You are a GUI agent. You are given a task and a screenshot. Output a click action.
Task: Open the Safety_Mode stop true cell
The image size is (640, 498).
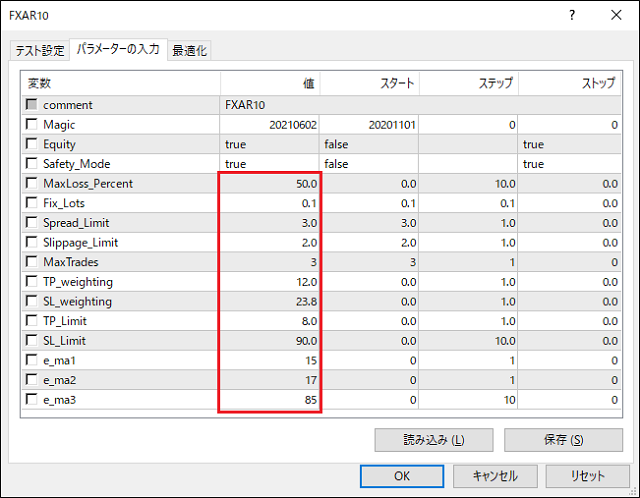(570, 164)
